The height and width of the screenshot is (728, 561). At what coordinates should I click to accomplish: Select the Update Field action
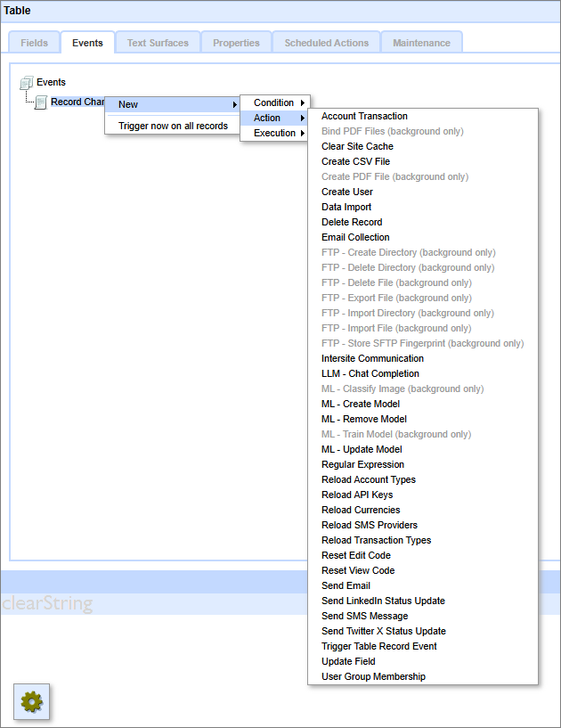[x=348, y=661]
